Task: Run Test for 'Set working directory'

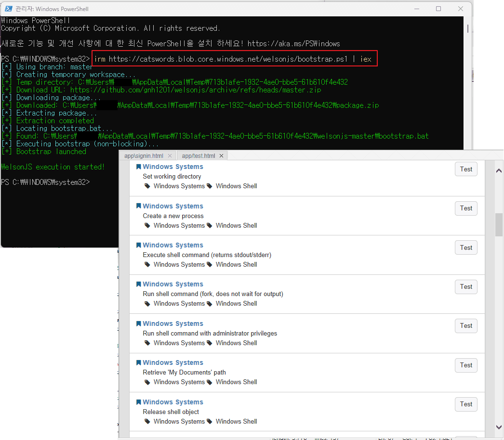Action: pyautogui.click(x=466, y=169)
